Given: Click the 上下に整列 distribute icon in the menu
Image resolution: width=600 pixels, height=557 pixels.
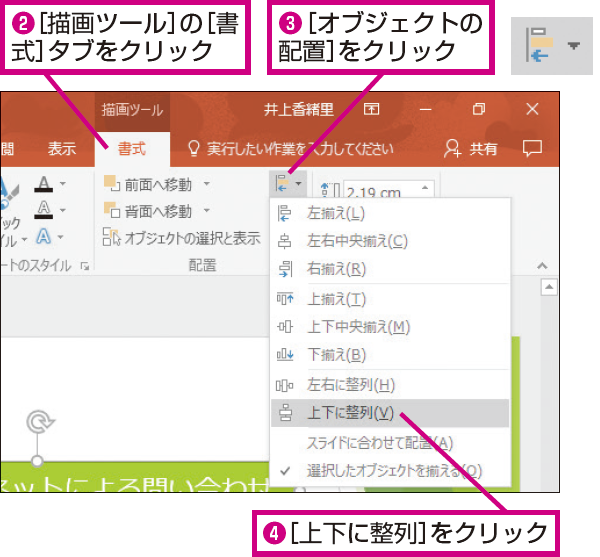Looking at the screenshot, I should pos(285,413).
